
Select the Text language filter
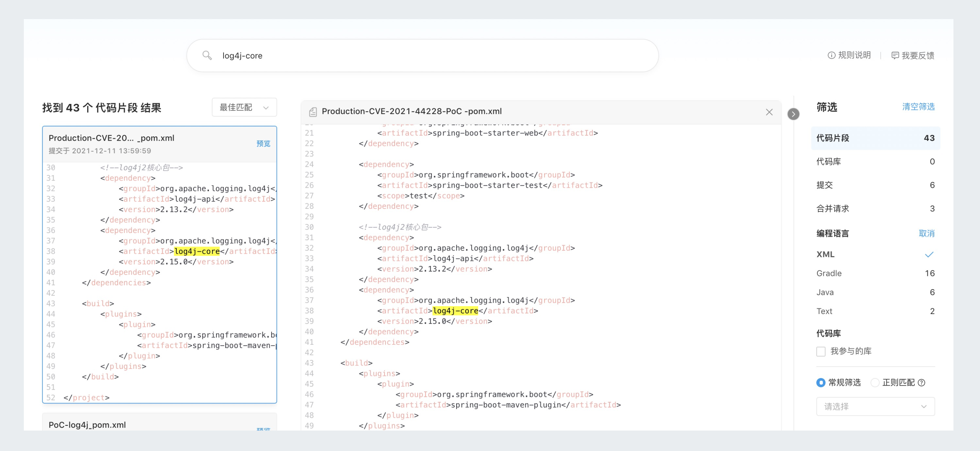876,312
